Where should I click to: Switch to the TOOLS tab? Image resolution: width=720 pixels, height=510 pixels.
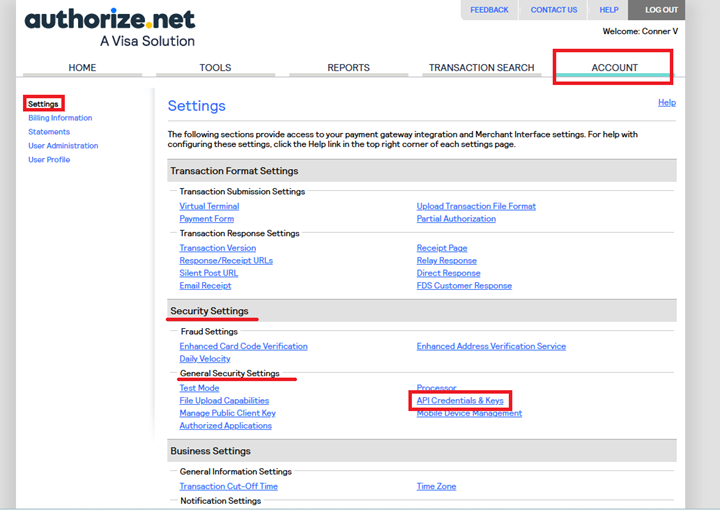point(215,67)
